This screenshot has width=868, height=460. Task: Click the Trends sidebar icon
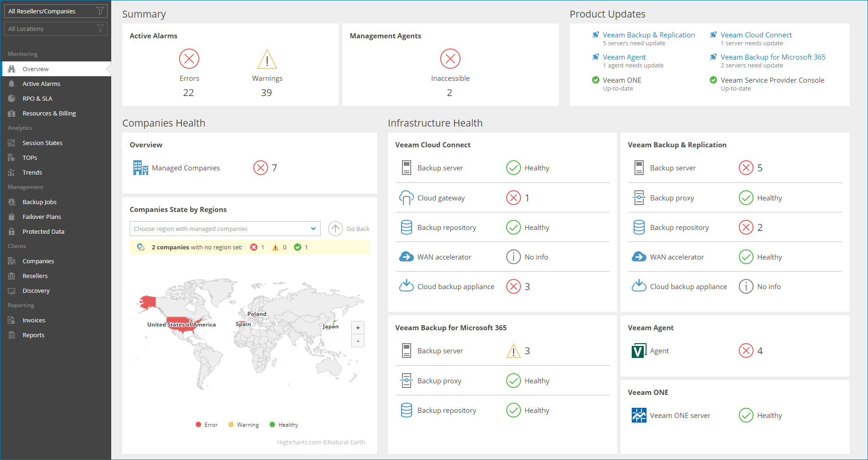pyautogui.click(x=12, y=172)
